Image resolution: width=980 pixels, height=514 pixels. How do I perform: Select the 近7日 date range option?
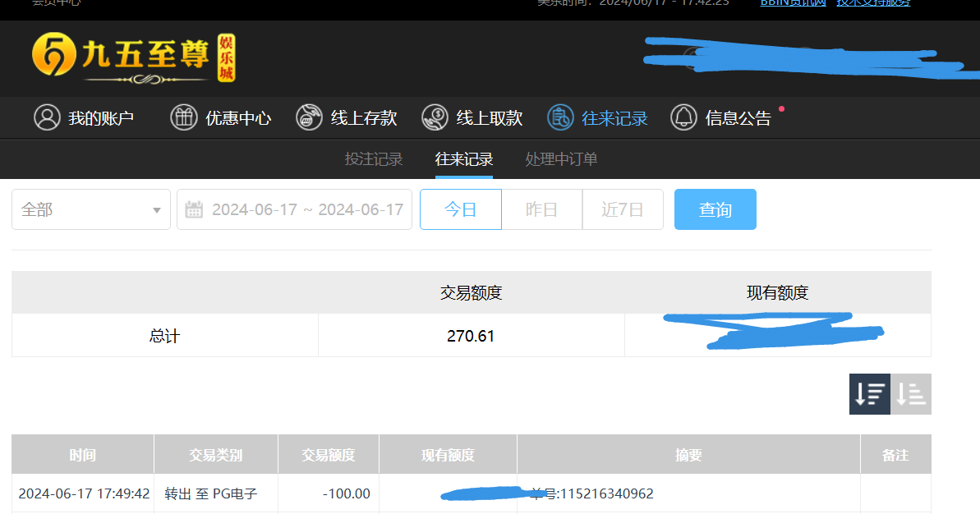(x=622, y=209)
